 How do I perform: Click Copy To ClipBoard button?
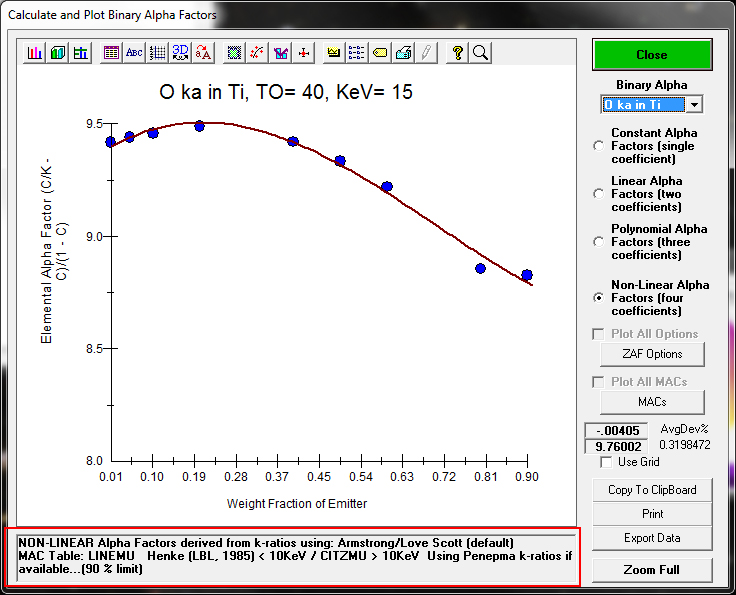pos(652,490)
